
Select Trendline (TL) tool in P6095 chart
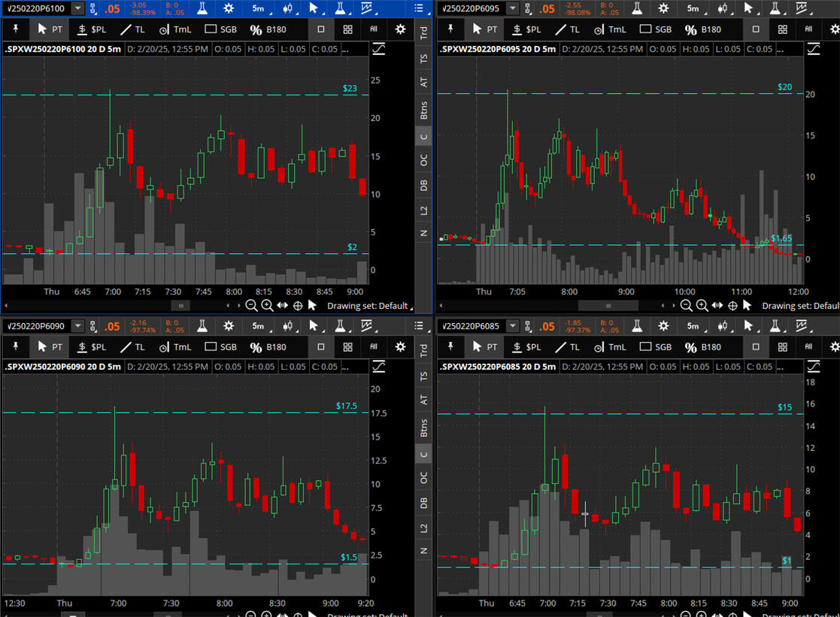coord(569,29)
